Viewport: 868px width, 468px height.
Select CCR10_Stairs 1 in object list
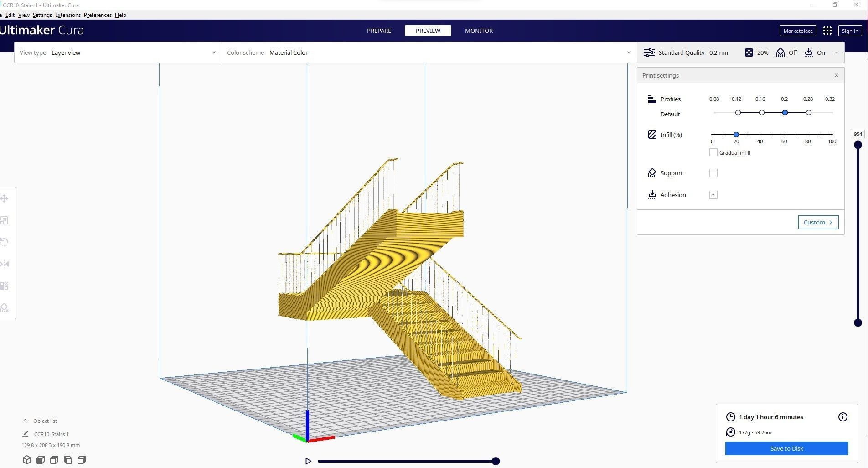[51, 434]
